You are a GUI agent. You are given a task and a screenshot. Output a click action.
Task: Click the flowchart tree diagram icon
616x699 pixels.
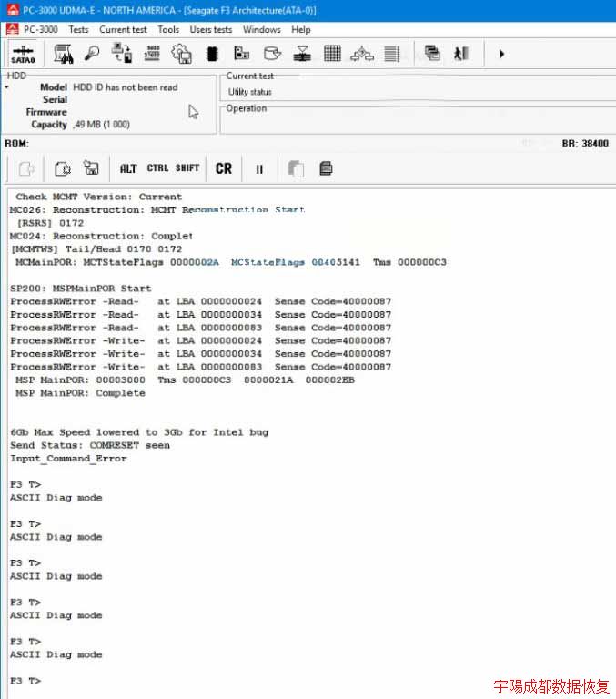(x=362, y=54)
